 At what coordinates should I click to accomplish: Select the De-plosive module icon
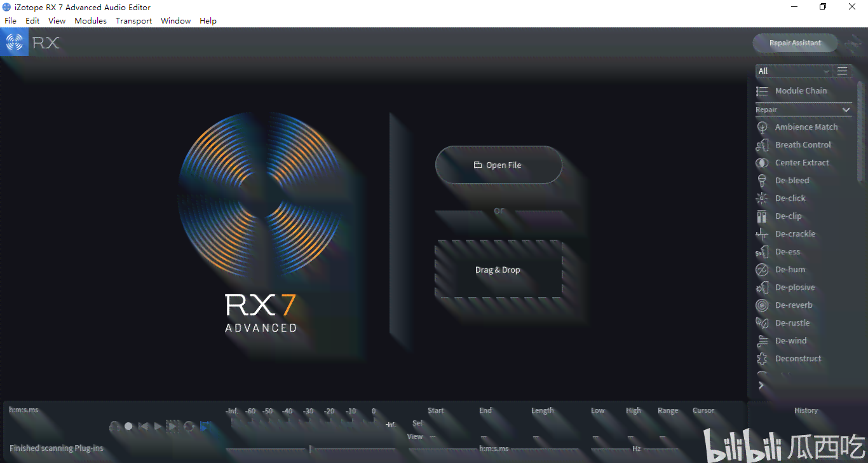(x=762, y=287)
